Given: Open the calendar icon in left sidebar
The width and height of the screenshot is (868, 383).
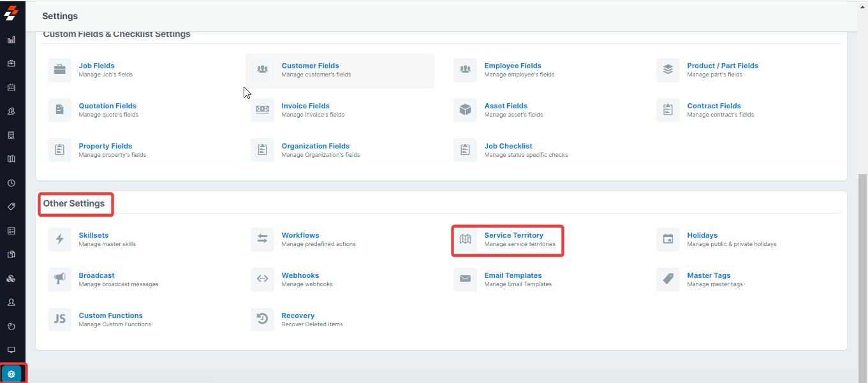Looking at the screenshot, I should (11, 87).
